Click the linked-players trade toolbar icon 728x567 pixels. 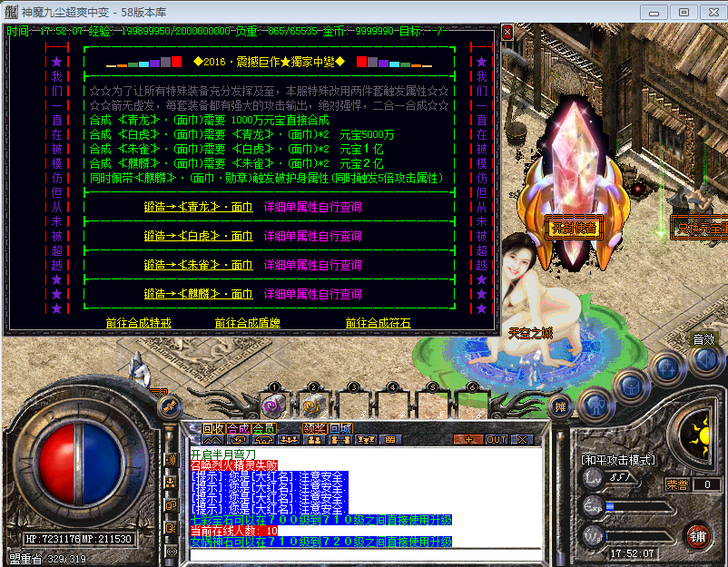point(339,439)
